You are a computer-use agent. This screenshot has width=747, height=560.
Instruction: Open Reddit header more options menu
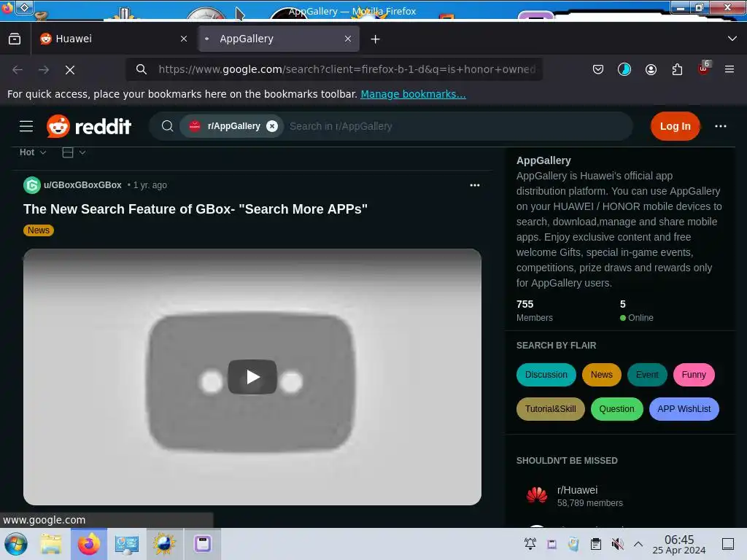[720, 126]
